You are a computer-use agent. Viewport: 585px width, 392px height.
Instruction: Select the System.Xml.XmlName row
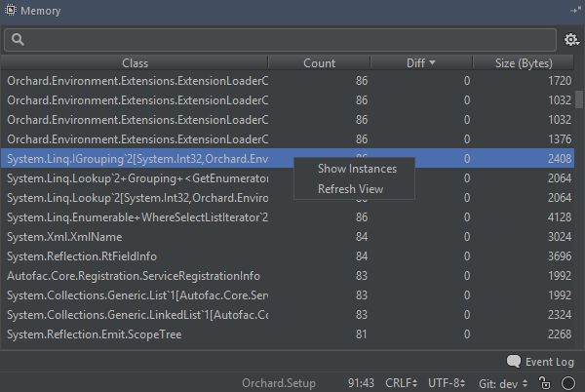[136, 237]
